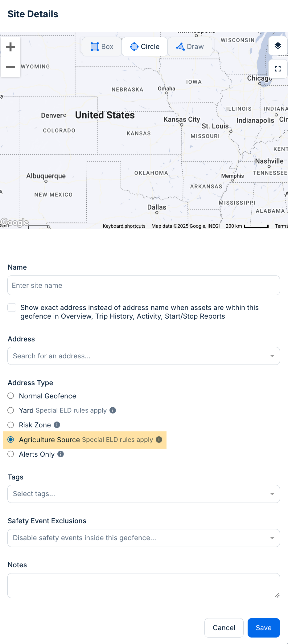The width and height of the screenshot is (288, 644).
Task: Choose the Risk Zone address type
Action: click(11, 425)
